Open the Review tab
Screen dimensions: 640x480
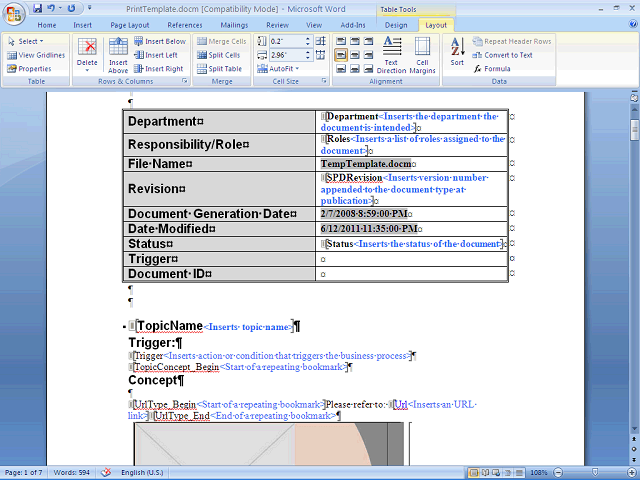(x=278, y=25)
